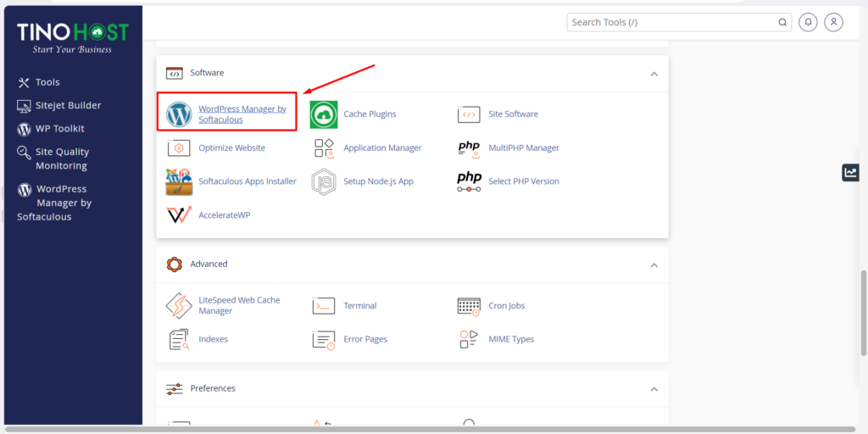Click the Cron Jobs calendar icon
Screen dimensions: 868x434
point(469,306)
